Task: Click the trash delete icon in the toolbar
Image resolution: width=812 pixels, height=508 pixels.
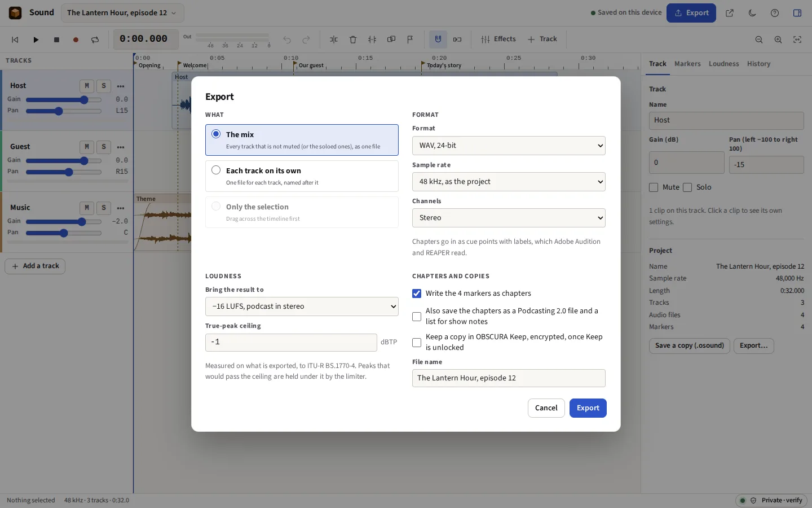Action: point(353,40)
